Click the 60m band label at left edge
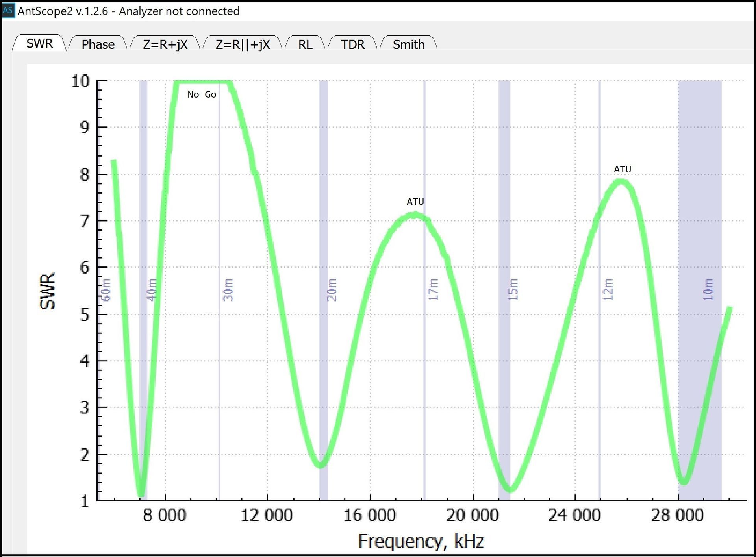 coord(106,290)
